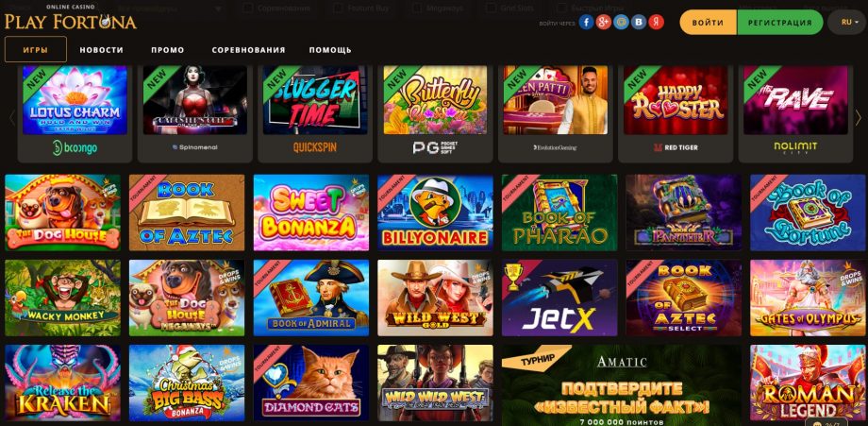Viewport: 868px width, 426px height.
Task: Open the Amatic tournament banner
Action: pos(622,385)
